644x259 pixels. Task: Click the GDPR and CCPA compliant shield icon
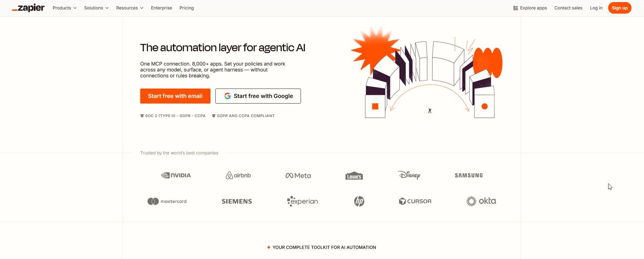pos(214,116)
